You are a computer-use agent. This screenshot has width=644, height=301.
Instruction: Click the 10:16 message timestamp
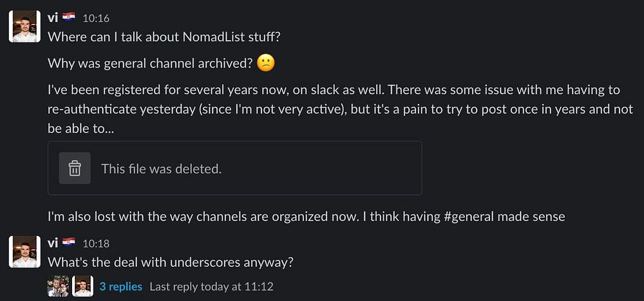(96, 18)
